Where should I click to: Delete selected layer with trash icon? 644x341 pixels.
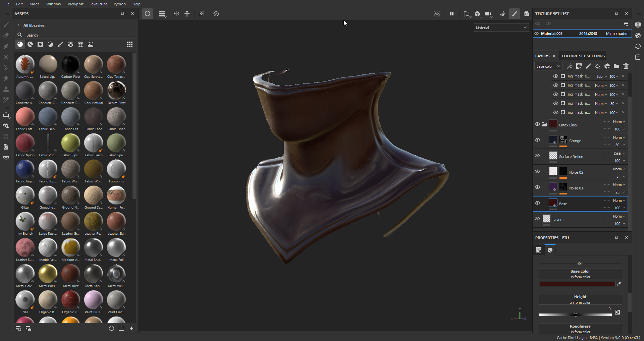626,66
